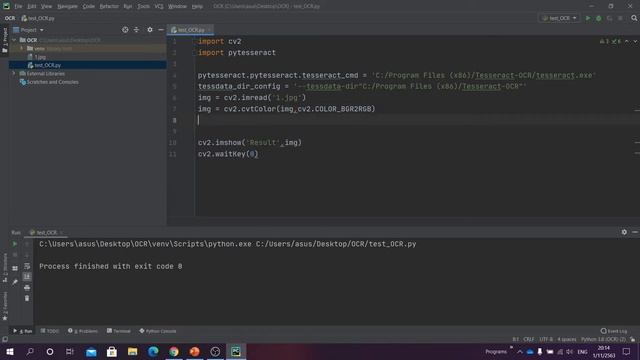Open the Python Console tool window
The image size is (640, 360).
(158, 331)
